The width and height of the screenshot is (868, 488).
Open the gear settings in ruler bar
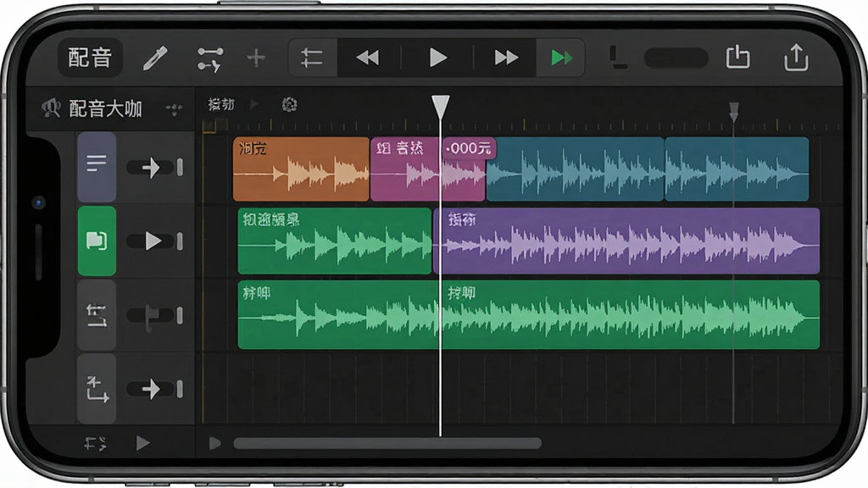(x=289, y=104)
